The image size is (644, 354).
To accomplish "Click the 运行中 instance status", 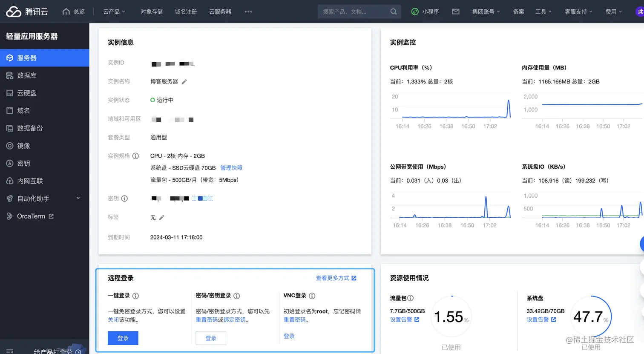I will coord(162,100).
